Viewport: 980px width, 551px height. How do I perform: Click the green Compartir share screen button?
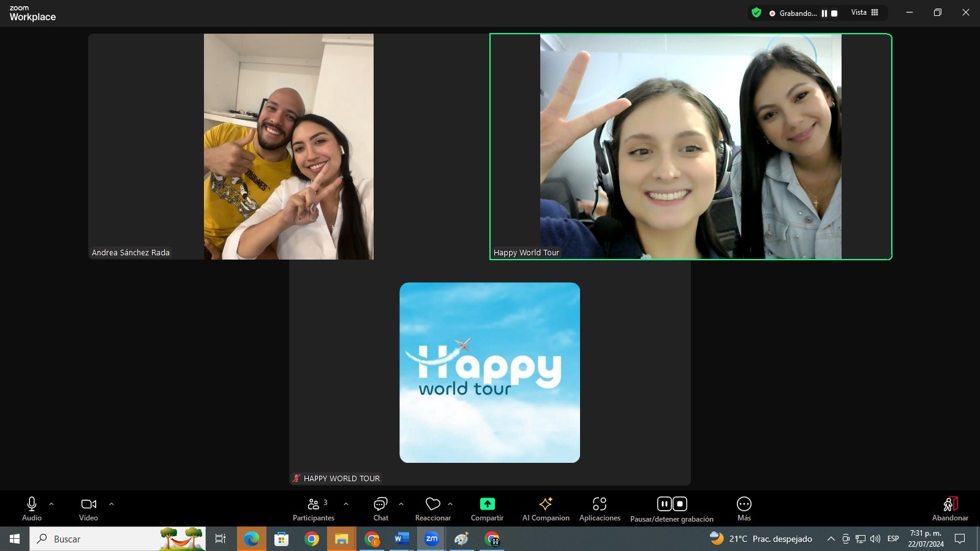[487, 509]
